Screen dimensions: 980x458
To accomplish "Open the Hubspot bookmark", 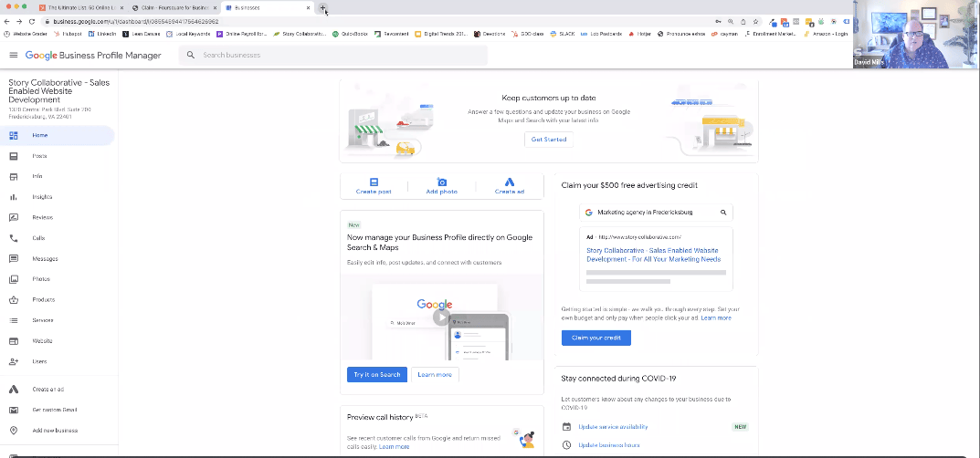I will click(x=68, y=34).
